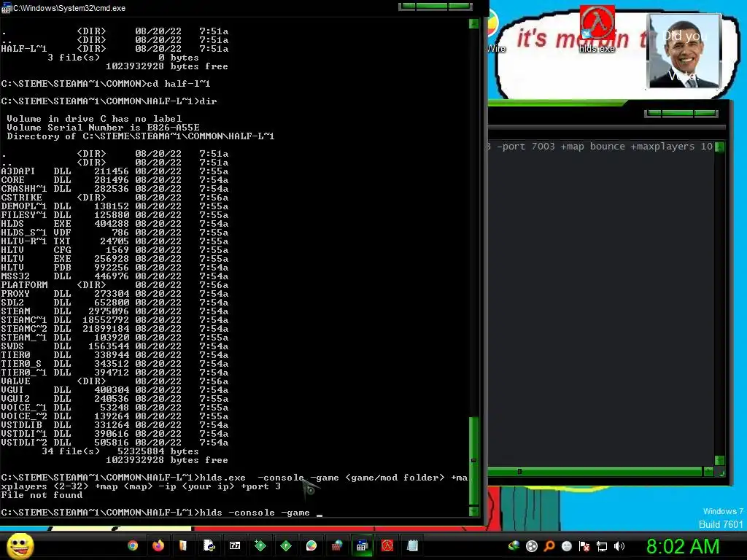
Task: Open the Notepad taskbar icon
Action: click(x=413, y=545)
